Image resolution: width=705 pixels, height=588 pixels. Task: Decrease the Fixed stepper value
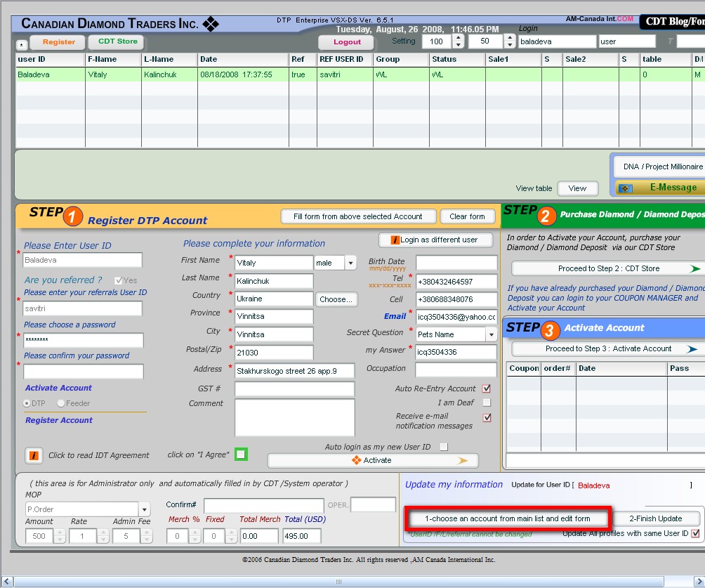(x=231, y=540)
